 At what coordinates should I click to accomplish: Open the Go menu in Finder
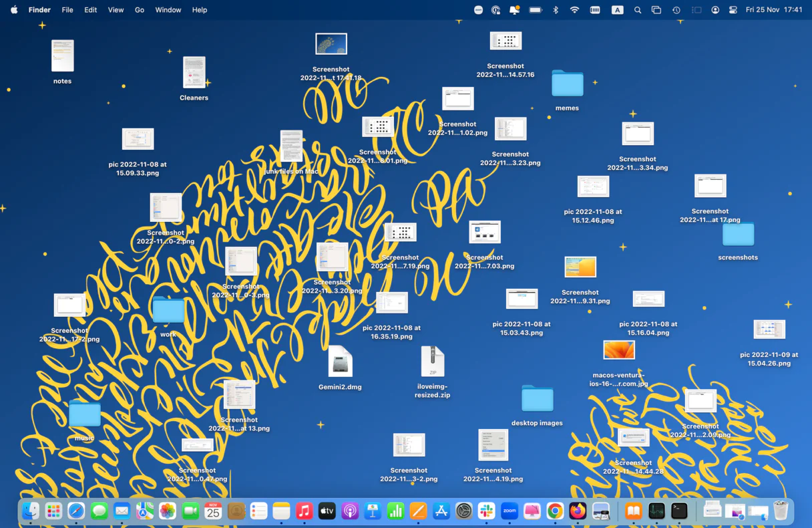click(x=139, y=9)
